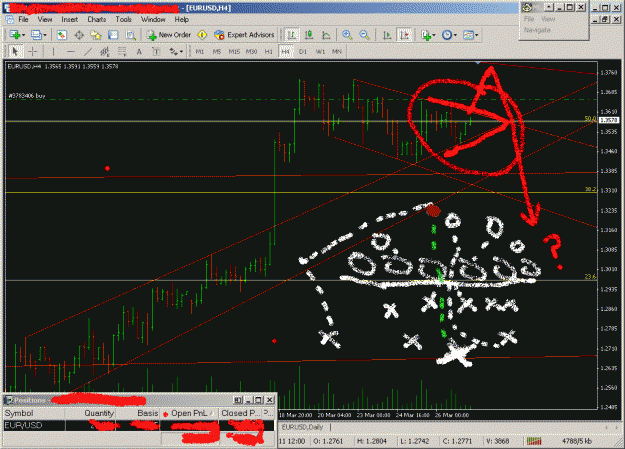This screenshot has width=625, height=449.
Task: Toggle Chart Shift
Action: [404, 35]
